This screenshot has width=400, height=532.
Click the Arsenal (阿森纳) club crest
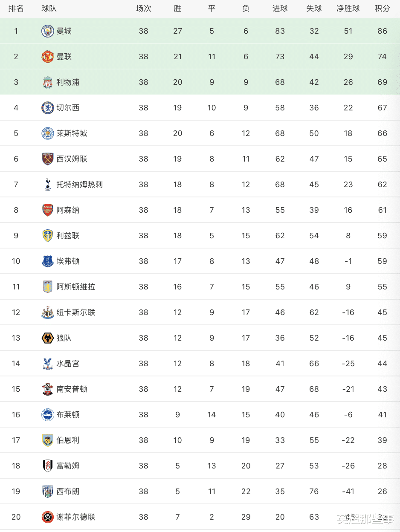click(48, 210)
